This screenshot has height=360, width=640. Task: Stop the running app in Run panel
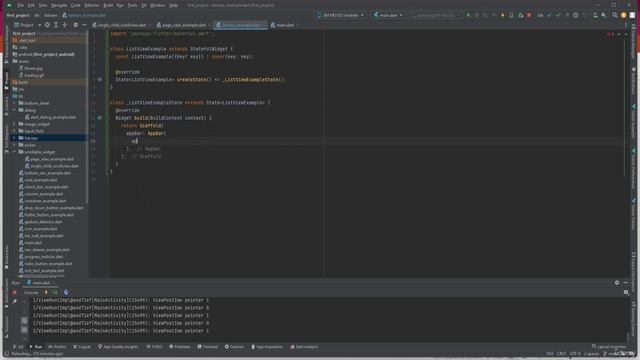(x=14, y=292)
